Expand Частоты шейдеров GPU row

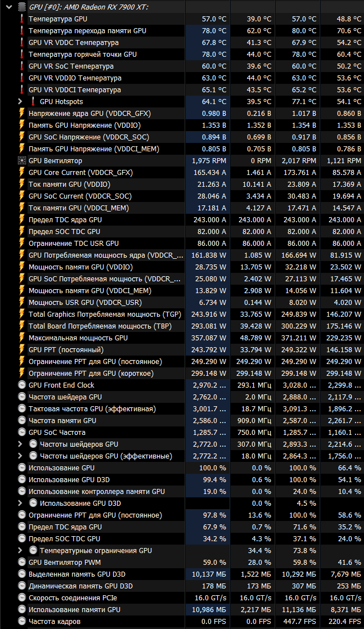20,444
